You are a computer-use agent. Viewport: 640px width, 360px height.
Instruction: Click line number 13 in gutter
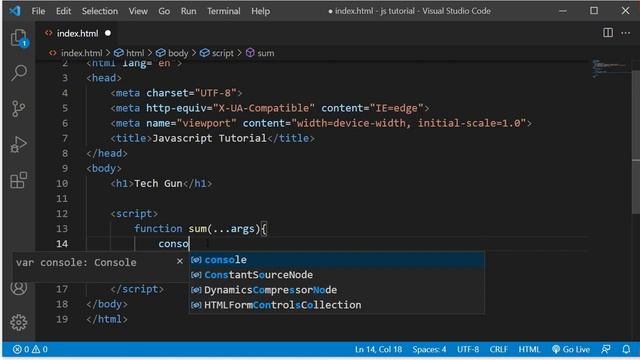62,229
